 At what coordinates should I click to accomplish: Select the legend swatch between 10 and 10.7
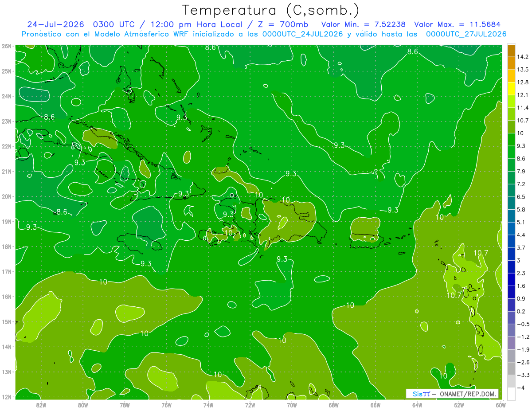(x=511, y=127)
